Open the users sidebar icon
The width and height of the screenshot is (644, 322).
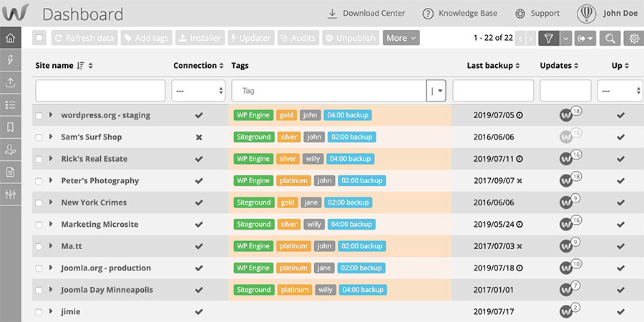coord(10,149)
